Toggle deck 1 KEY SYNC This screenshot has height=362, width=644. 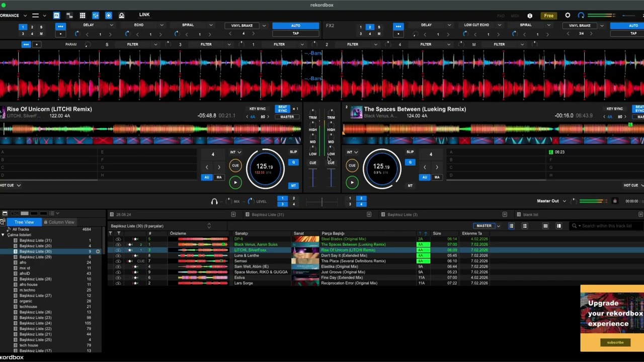(258, 109)
